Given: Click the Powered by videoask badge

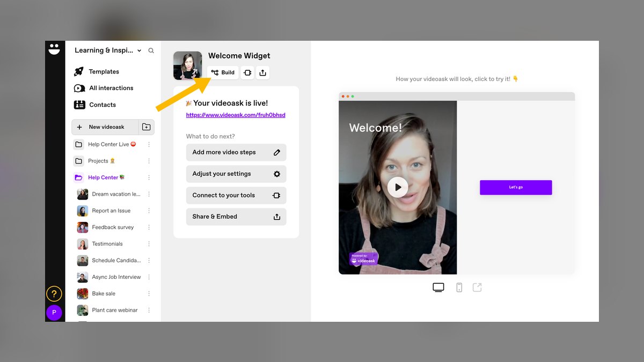Looking at the screenshot, I should pyautogui.click(x=363, y=259).
